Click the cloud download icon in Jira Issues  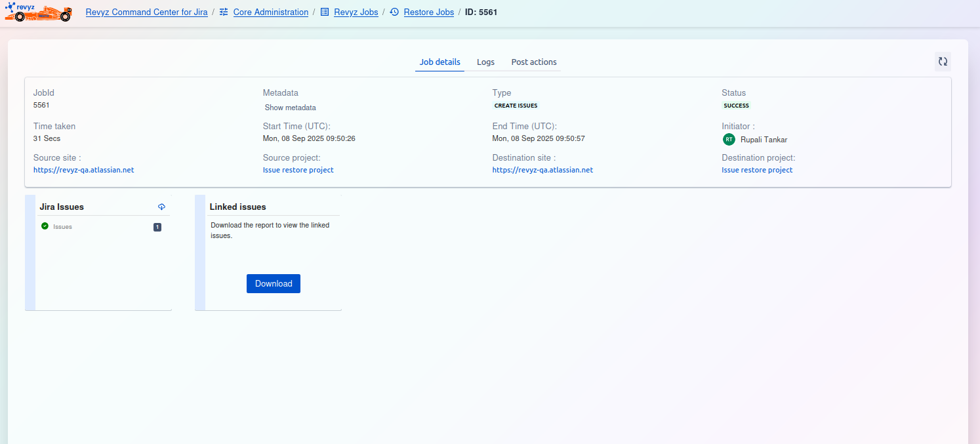pyautogui.click(x=162, y=207)
